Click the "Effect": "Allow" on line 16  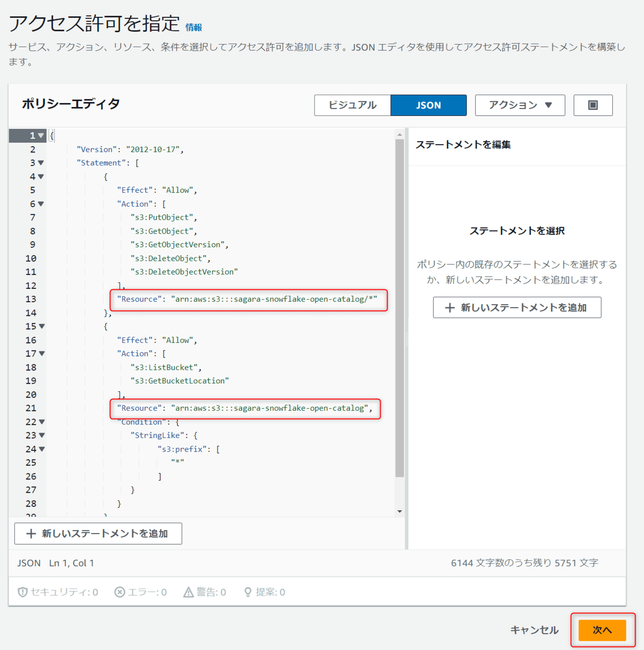pyautogui.click(x=157, y=340)
